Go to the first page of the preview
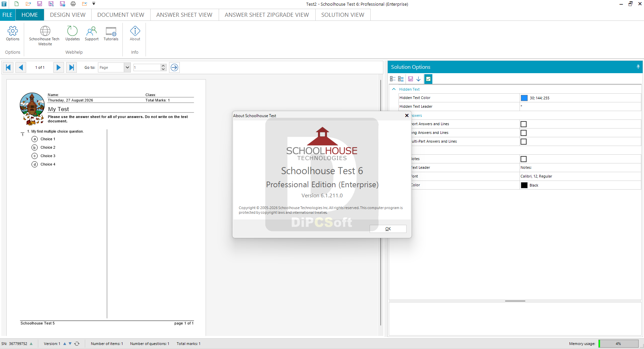Viewport: 644px width, 349px height. 8,67
